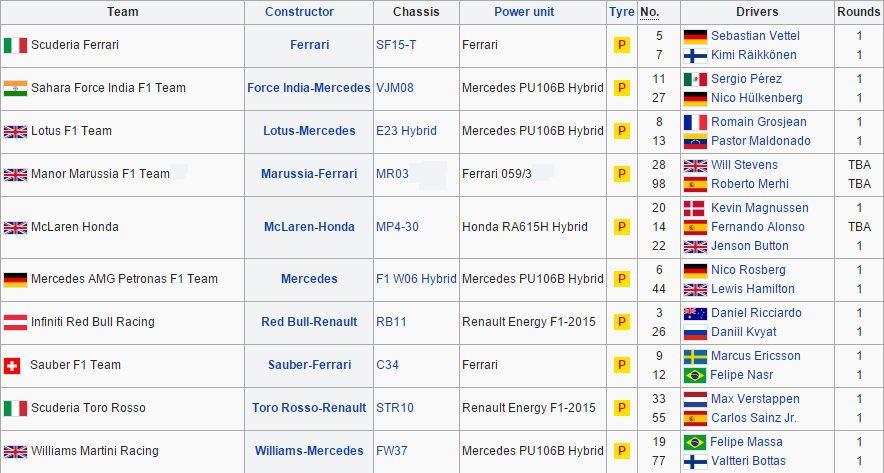Open the E23 Hybrid chassis link
This screenshot has height=473, width=884.
coord(406,131)
